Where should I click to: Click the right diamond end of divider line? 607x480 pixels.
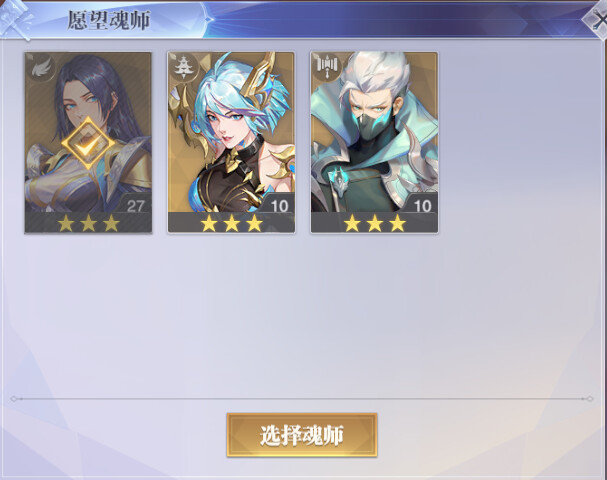click(x=590, y=399)
